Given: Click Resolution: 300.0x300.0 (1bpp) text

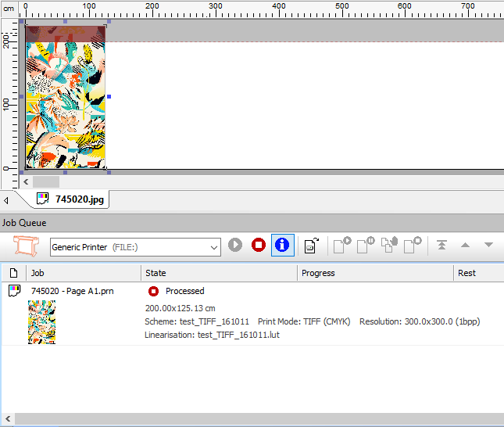Looking at the screenshot, I should 420,321.
